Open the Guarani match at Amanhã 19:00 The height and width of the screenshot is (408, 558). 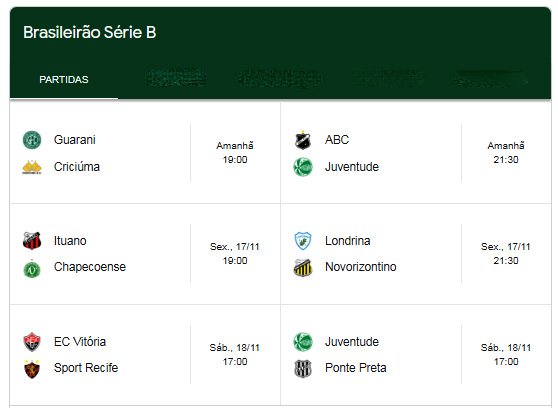coord(145,153)
